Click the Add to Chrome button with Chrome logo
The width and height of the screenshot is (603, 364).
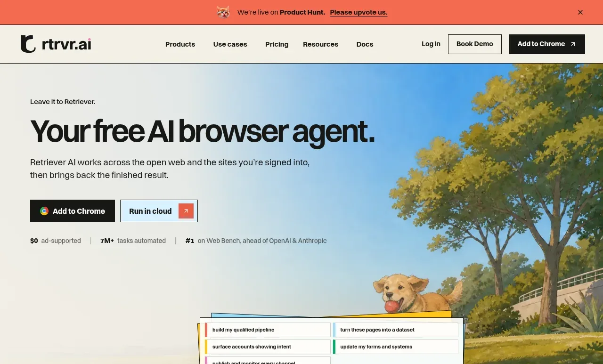click(x=73, y=211)
